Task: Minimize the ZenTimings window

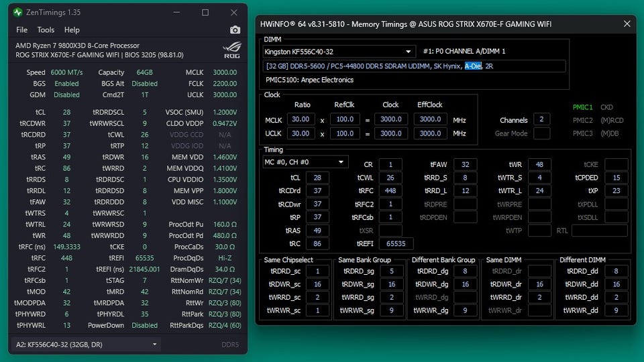Action: click(177, 12)
